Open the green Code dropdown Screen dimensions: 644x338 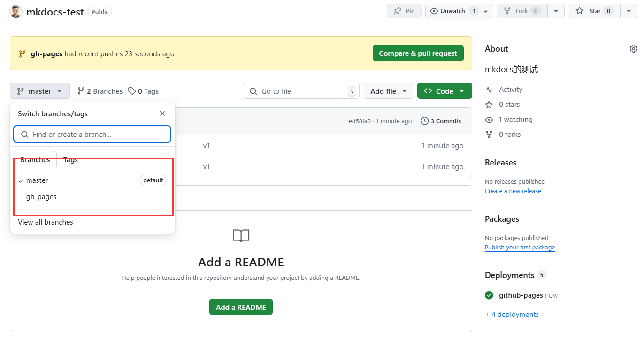445,91
